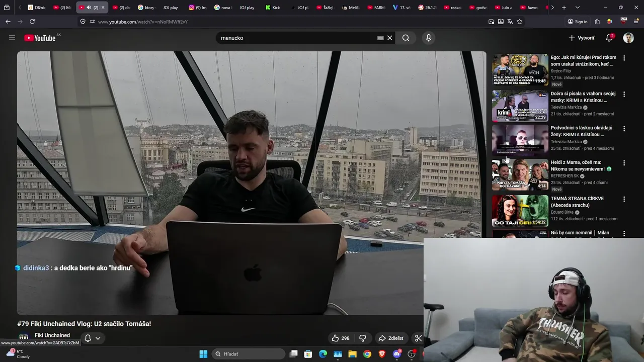
Task: Open the Televízia Markíza channel under "Dcéra si písala"
Action: [x=566, y=107]
